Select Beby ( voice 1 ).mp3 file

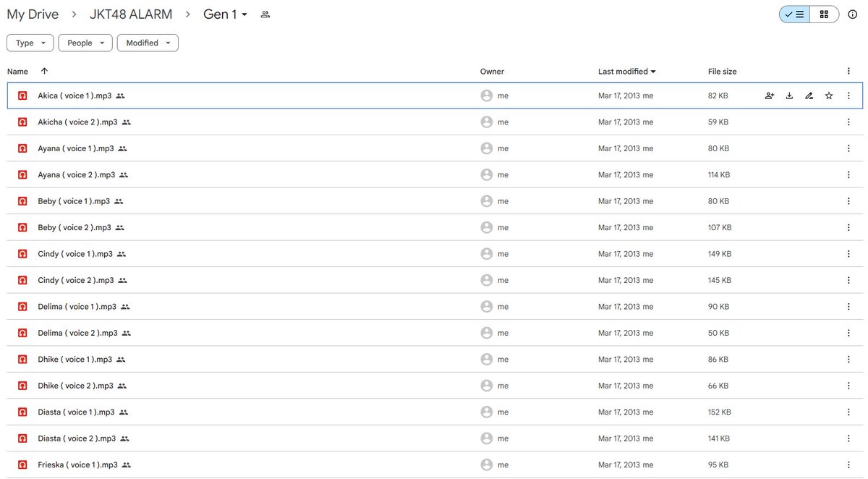click(434, 201)
